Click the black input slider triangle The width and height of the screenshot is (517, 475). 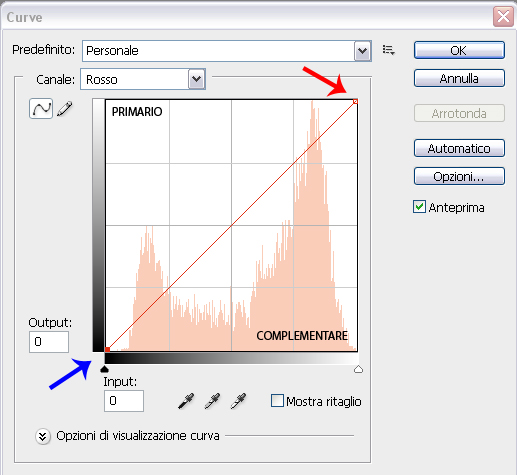point(104,369)
